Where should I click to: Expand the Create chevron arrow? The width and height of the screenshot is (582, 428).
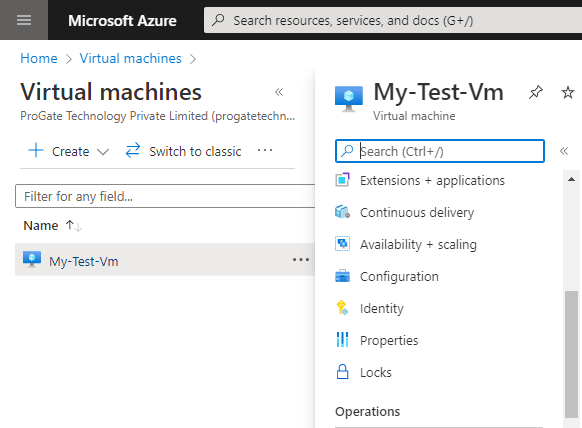click(103, 152)
